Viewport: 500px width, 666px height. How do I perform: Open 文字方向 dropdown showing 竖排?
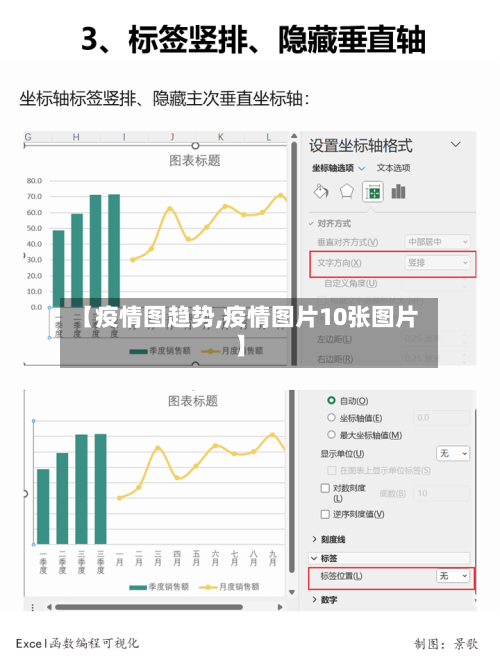pos(437,263)
